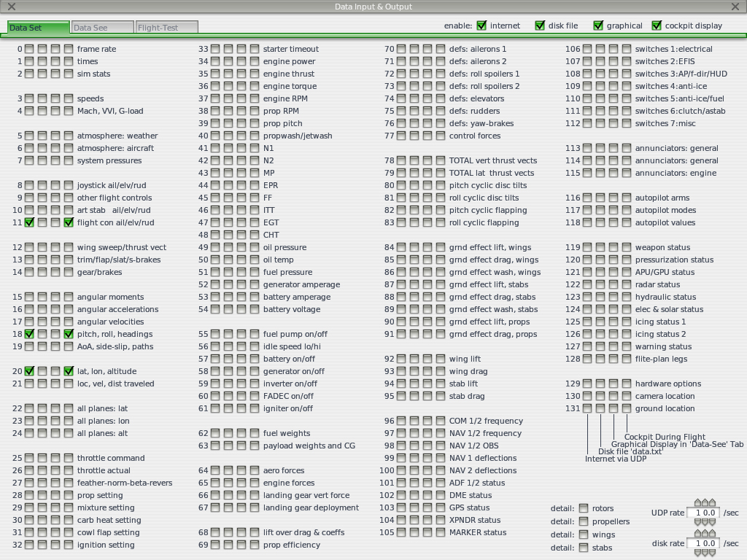Click the UDP rate value field
Screen dimensions: 747x560
tap(703, 513)
